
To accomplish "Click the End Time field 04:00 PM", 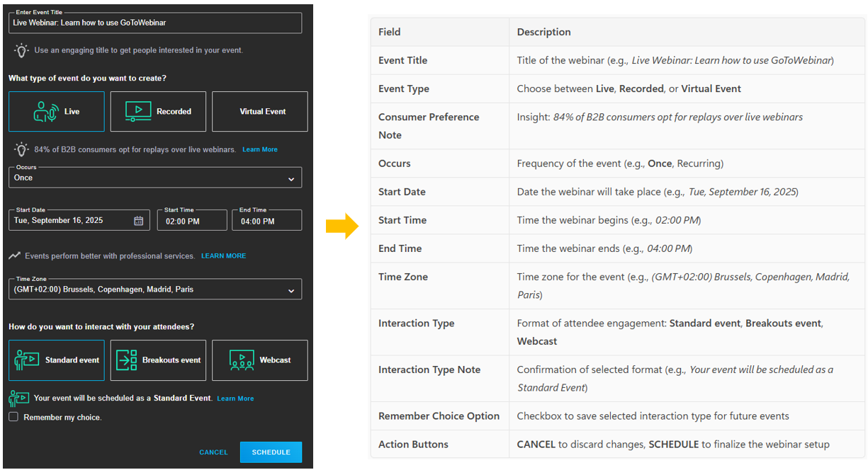I will click(267, 220).
